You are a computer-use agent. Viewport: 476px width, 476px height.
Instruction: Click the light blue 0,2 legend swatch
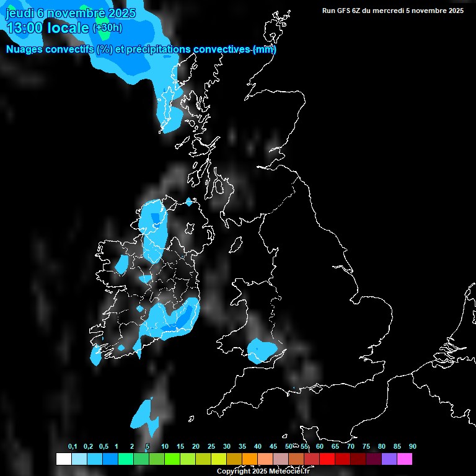(x=79, y=459)
